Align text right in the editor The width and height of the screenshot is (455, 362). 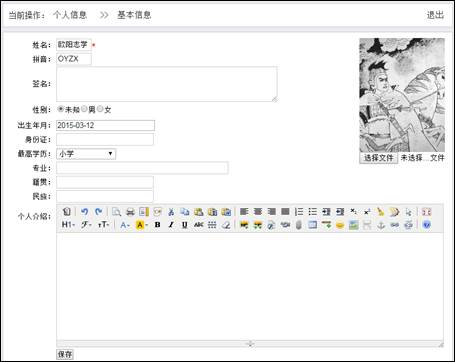[271, 212]
